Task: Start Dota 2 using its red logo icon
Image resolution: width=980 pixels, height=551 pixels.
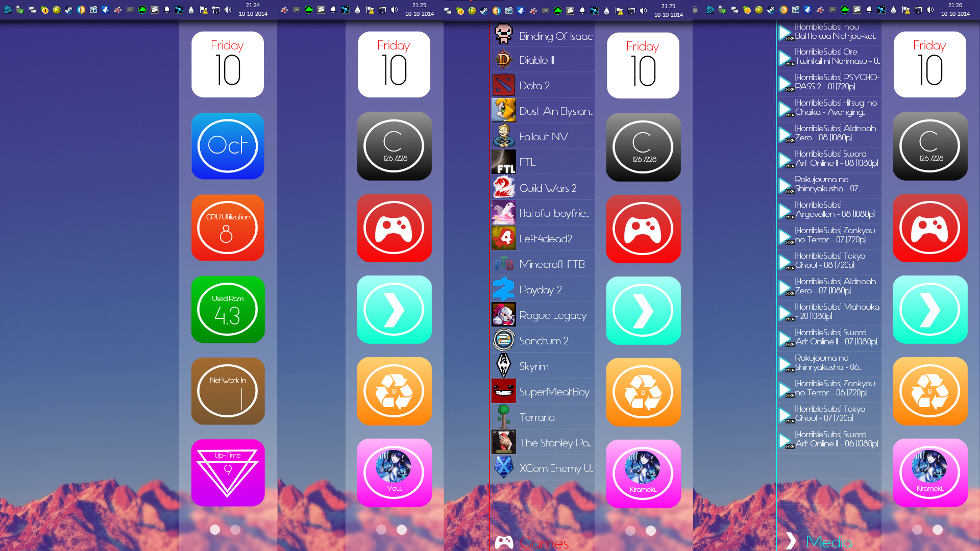Action: click(503, 86)
